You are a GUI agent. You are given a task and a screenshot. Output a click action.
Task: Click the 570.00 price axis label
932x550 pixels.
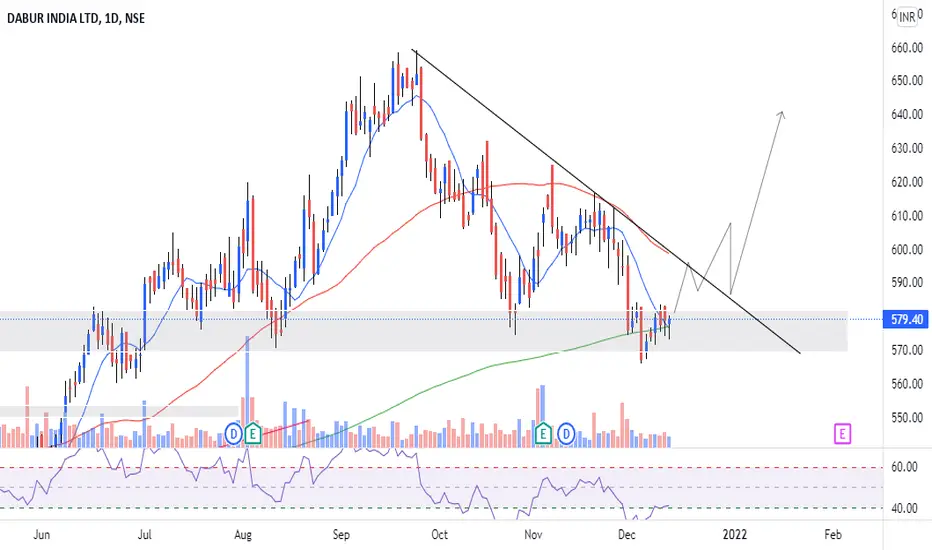click(907, 350)
